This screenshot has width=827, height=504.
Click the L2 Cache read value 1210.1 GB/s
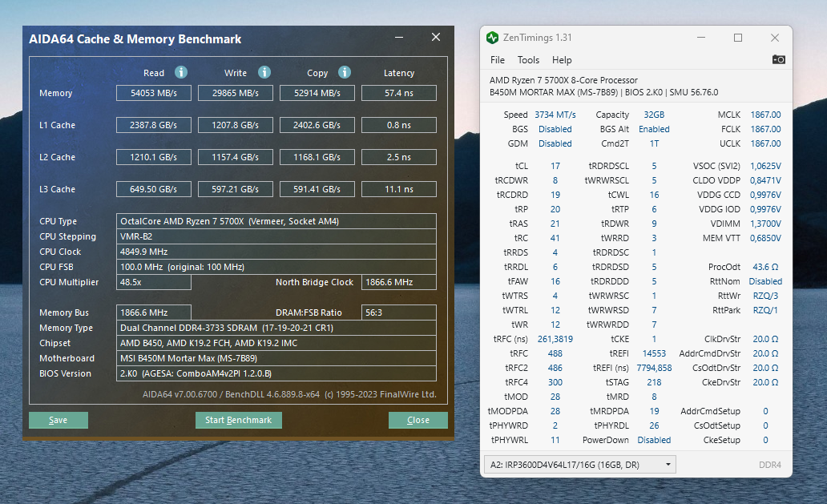[154, 157]
